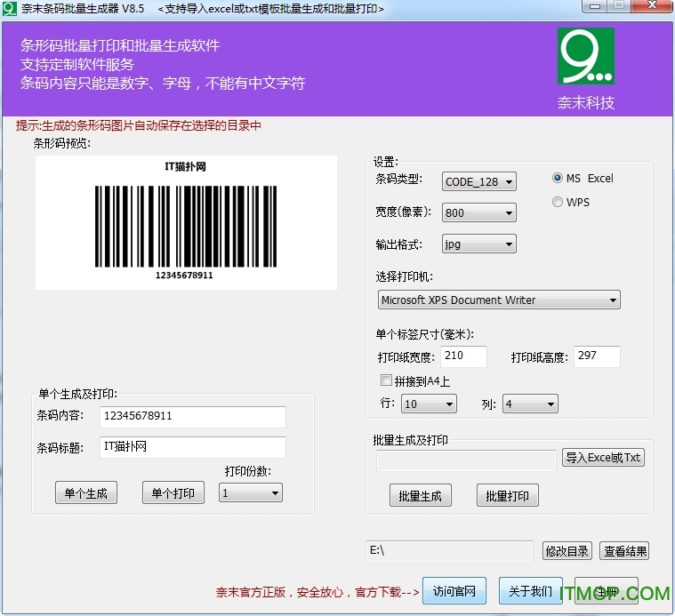Viewport: 675px width, 616px height.
Task: Click the 打印纸宽度 field showing 210
Action: (464, 356)
